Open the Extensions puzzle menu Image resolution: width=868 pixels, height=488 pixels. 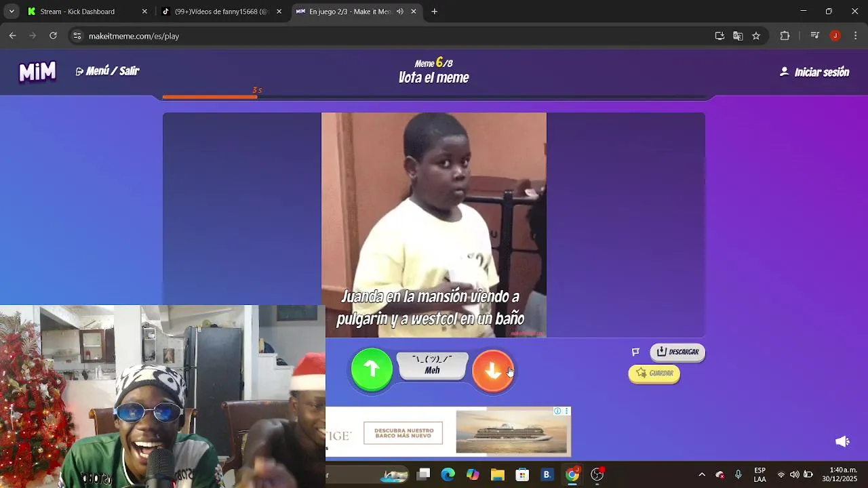tap(785, 36)
